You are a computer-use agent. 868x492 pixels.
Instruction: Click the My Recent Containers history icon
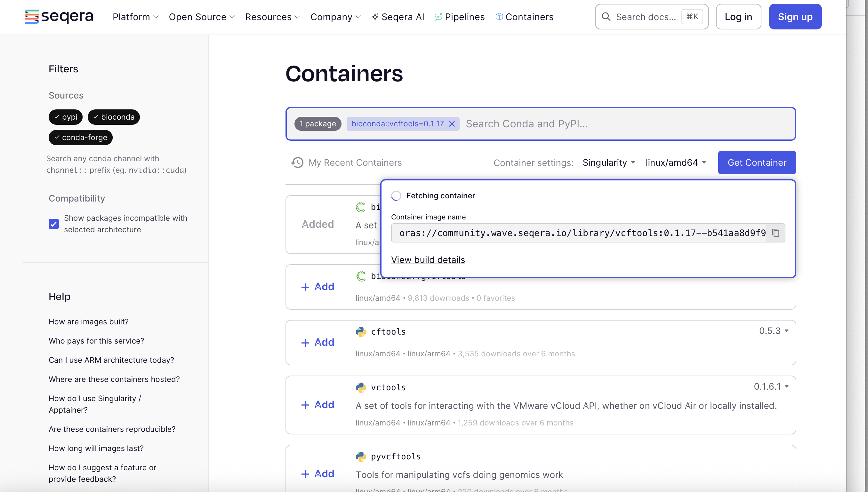[x=297, y=163]
